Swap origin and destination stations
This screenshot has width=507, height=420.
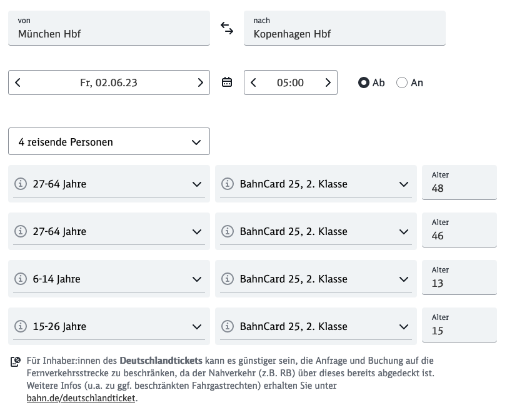227,28
